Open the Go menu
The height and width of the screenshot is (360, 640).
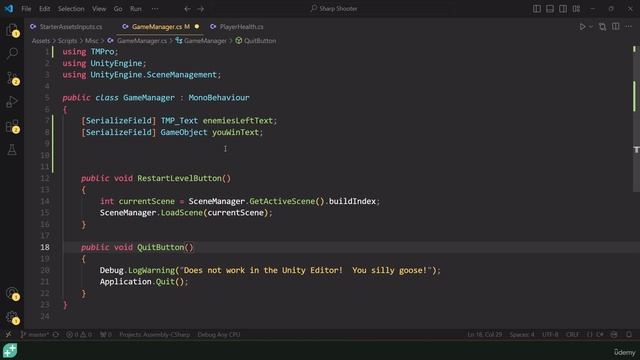(118, 9)
